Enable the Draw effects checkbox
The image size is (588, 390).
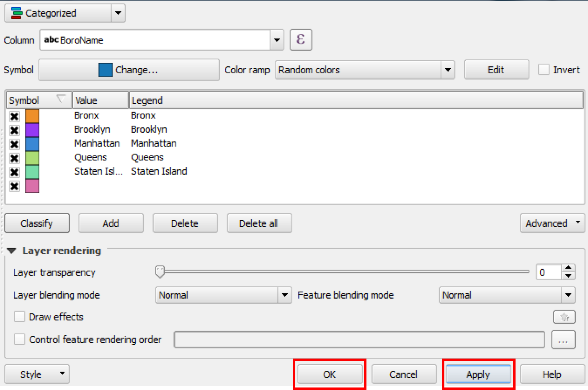coord(20,317)
